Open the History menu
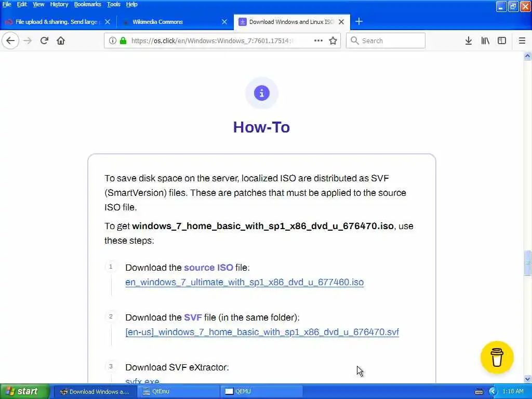Image resolution: width=532 pixels, height=399 pixels. pyautogui.click(x=59, y=4)
